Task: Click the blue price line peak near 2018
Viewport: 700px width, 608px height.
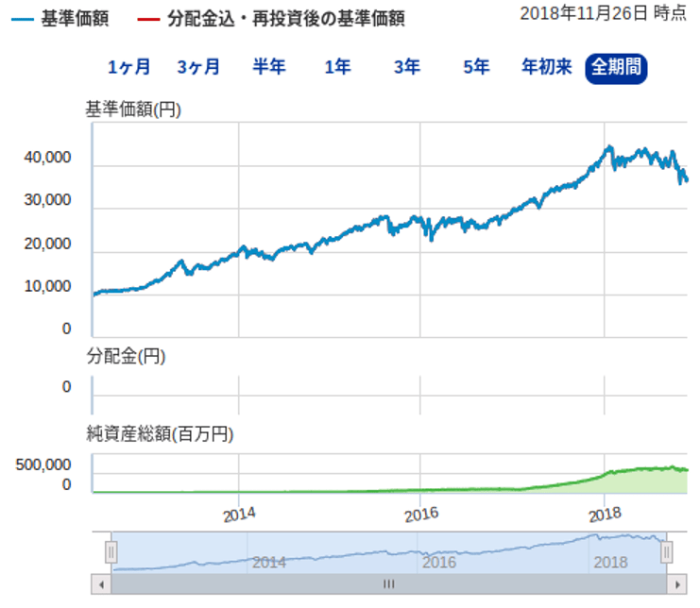Action: click(x=609, y=147)
